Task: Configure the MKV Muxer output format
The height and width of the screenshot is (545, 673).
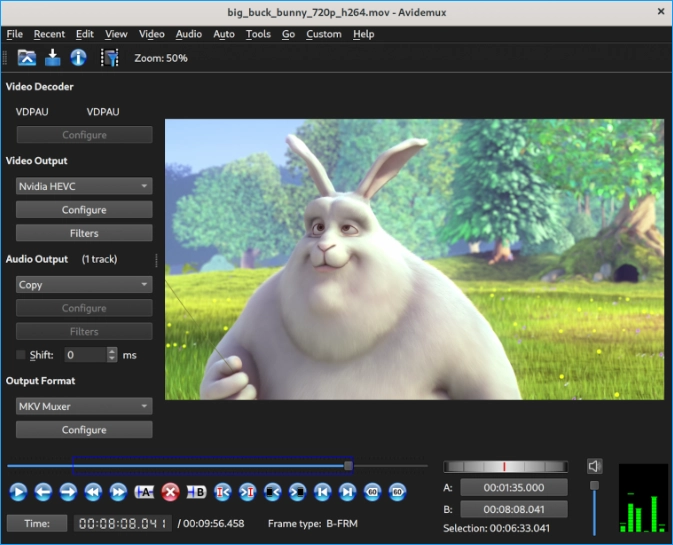Action: point(84,430)
